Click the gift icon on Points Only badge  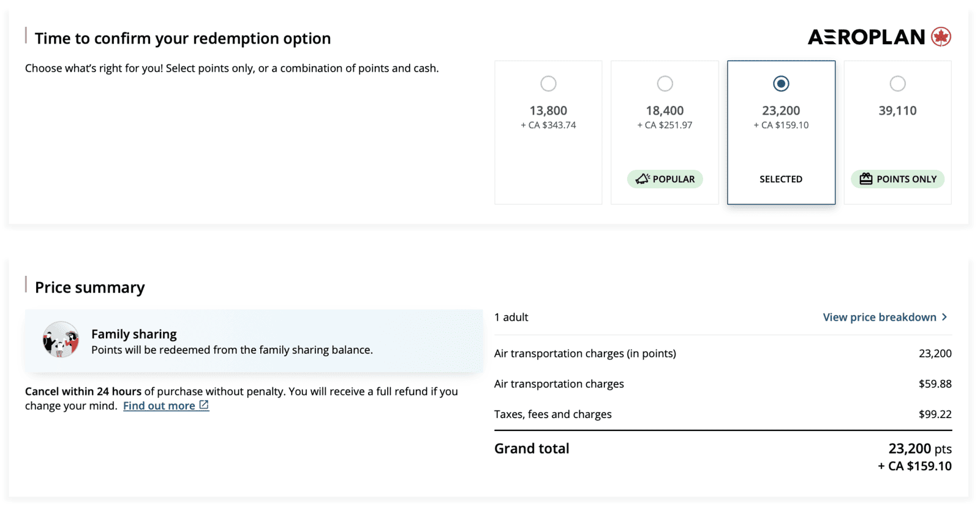[x=865, y=179]
